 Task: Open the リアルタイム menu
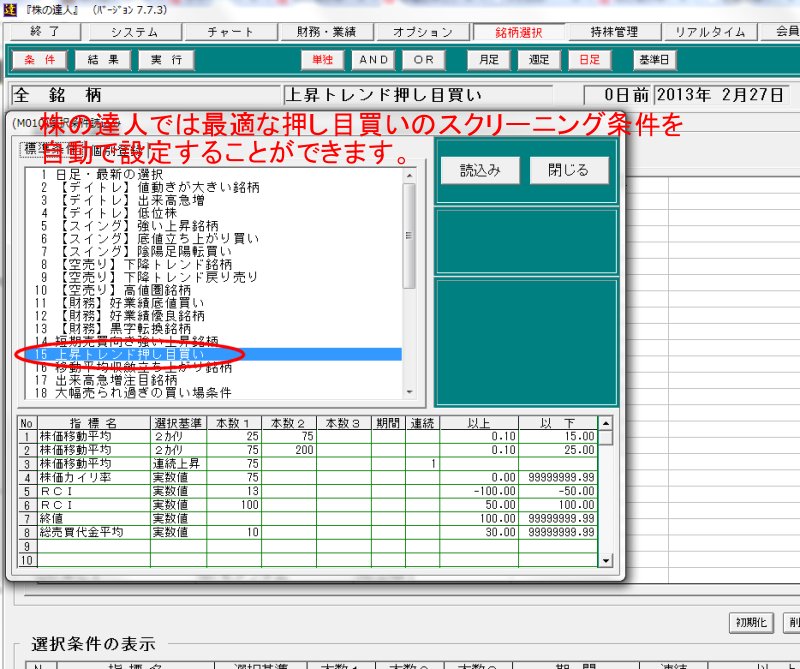pyautogui.click(x=710, y=32)
